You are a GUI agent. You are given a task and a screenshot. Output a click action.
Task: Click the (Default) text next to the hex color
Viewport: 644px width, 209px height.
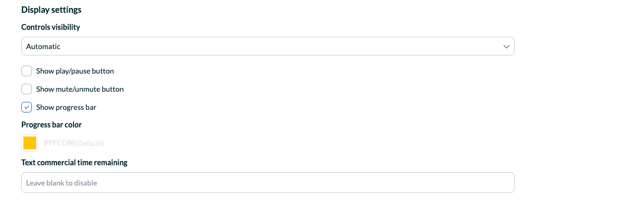point(89,143)
